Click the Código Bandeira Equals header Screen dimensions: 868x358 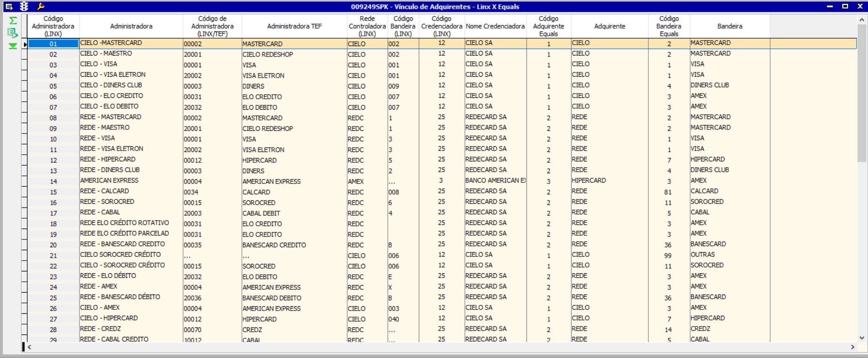pos(669,26)
